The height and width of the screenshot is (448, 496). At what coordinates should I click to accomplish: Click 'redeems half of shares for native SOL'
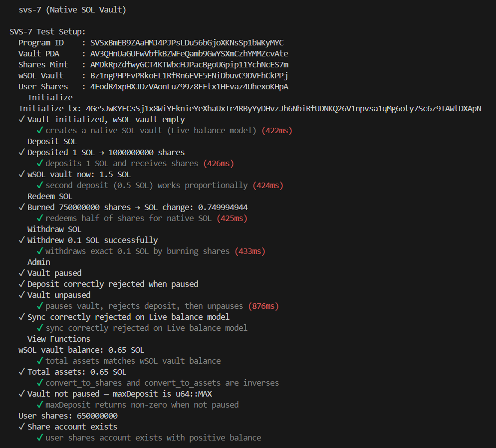tap(128, 219)
